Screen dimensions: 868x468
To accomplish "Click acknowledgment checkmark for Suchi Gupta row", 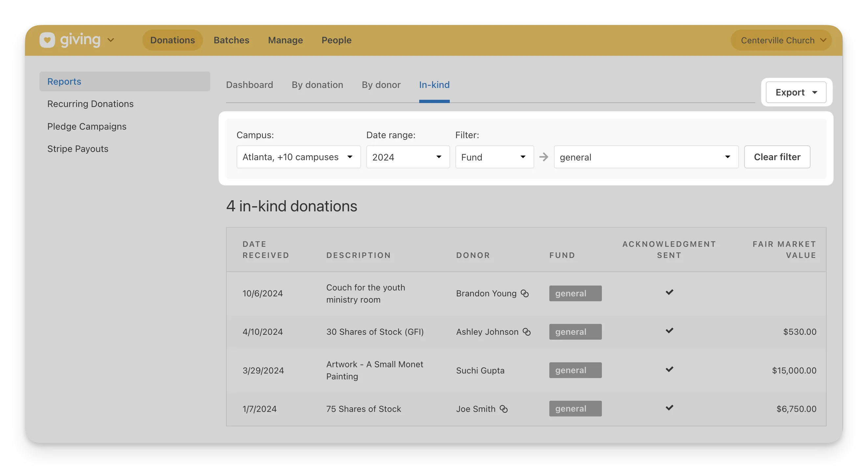I will tap(669, 369).
